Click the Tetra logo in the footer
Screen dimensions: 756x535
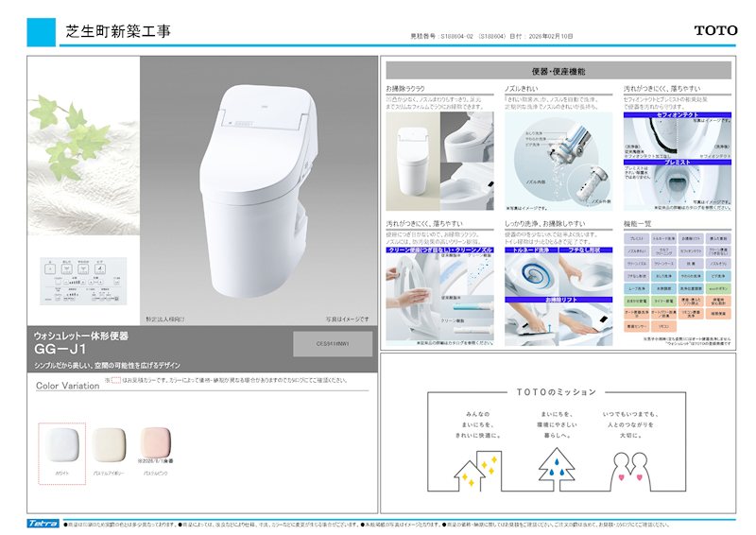click(43, 523)
